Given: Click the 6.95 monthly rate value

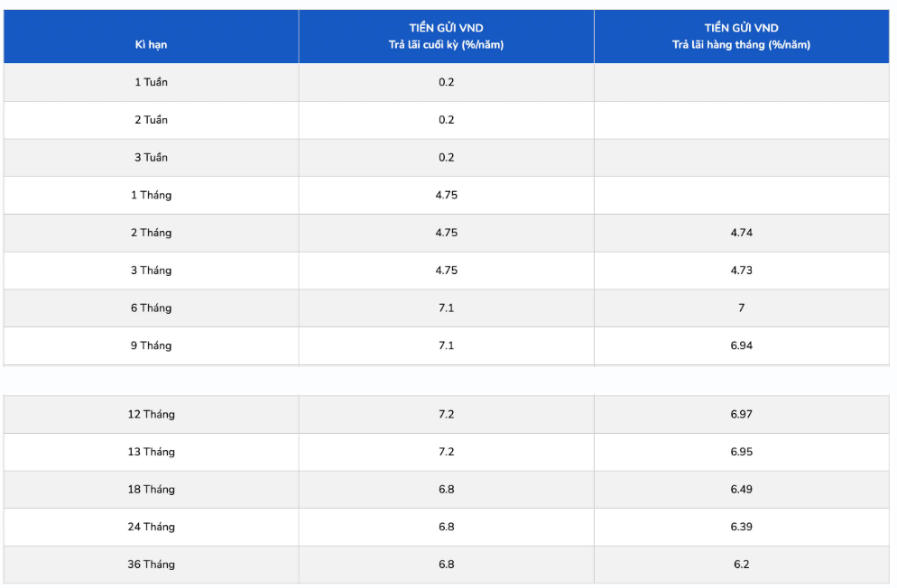Looking at the screenshot, I should coord(741,452).
